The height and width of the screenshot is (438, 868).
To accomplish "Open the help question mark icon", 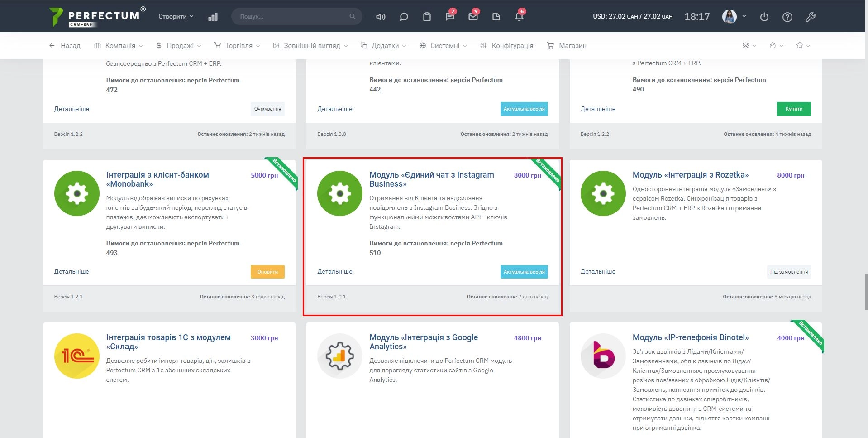I will point(787,17).
